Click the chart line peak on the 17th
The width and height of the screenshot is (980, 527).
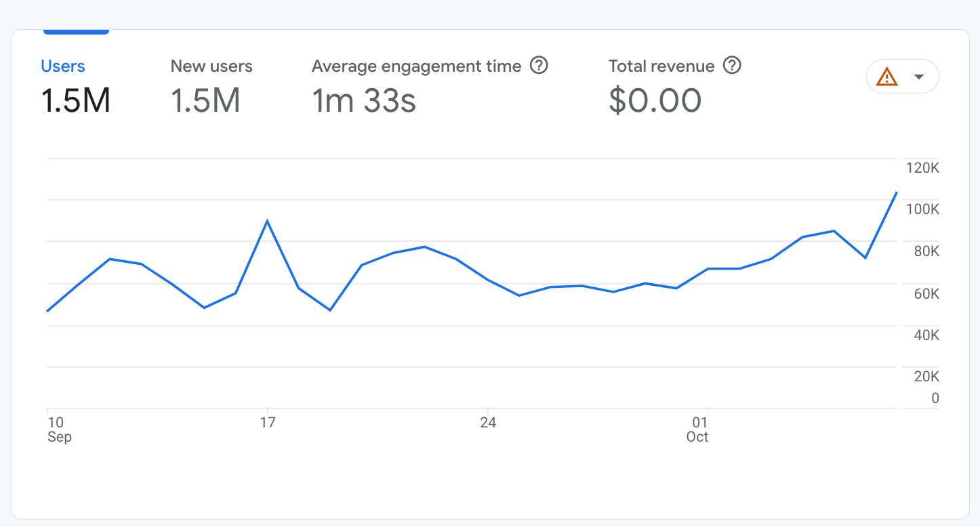click(x=268, y=221)
